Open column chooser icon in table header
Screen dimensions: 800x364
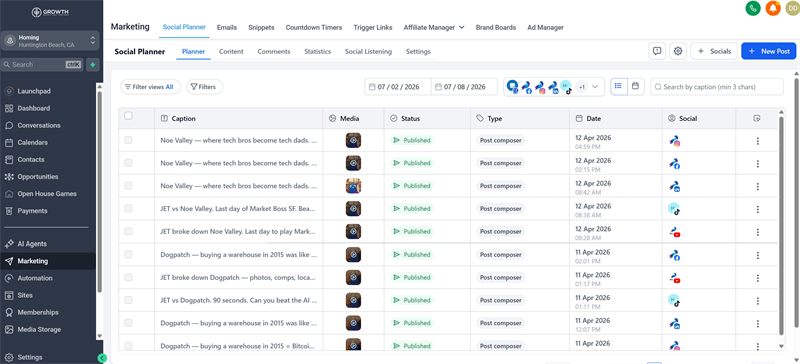pos(757,118)
